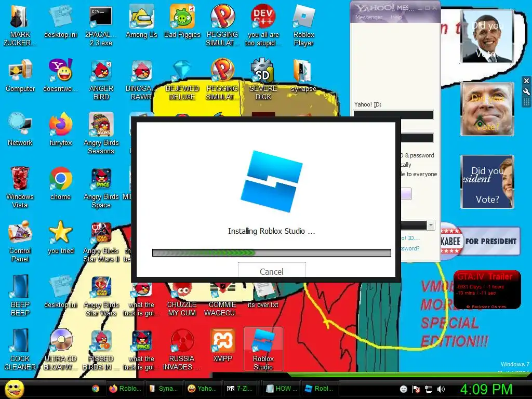Click the smiley Start button

[14, 389]
